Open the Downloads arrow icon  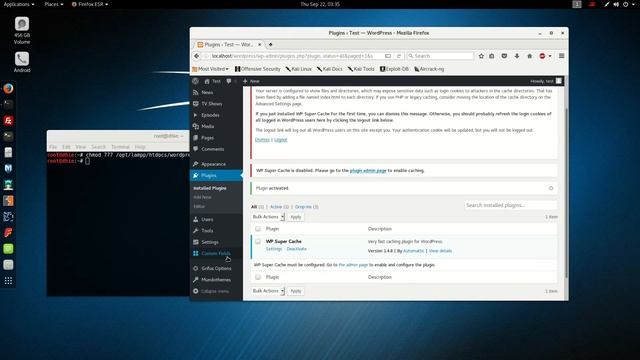point(517,56)
